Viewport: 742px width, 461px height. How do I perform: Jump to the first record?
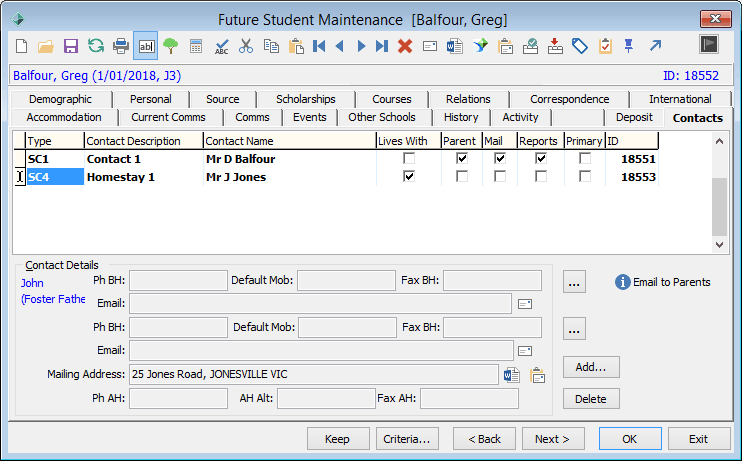tap(319, 46)
